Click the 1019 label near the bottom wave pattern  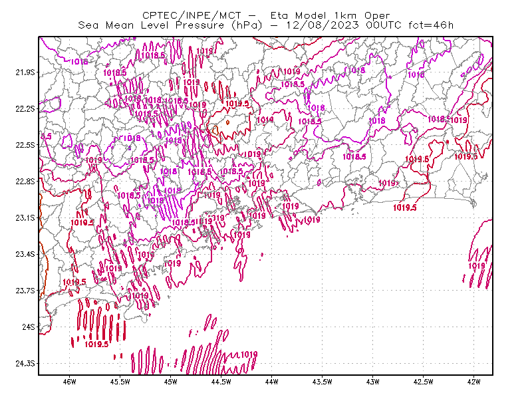point(249,354)
